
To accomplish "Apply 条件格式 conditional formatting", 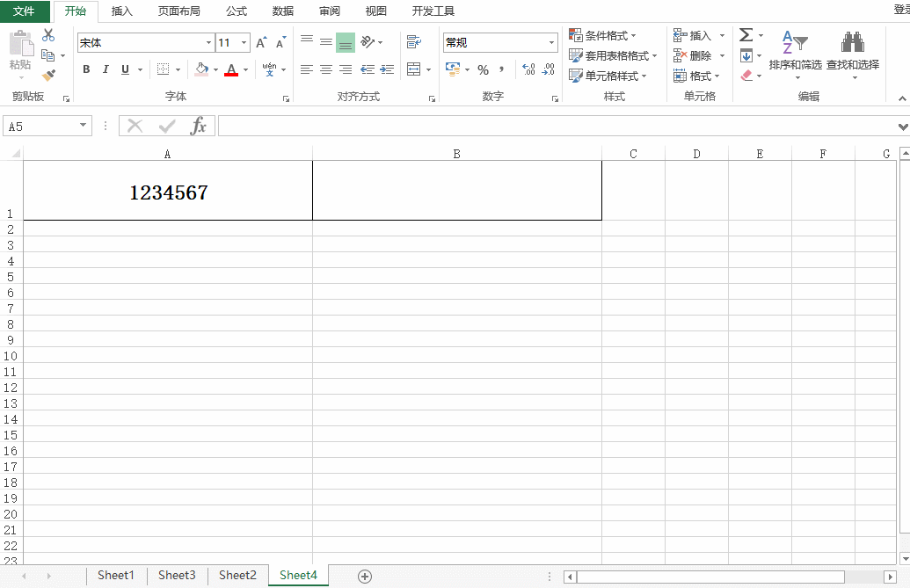I will (x=606, y=35).
